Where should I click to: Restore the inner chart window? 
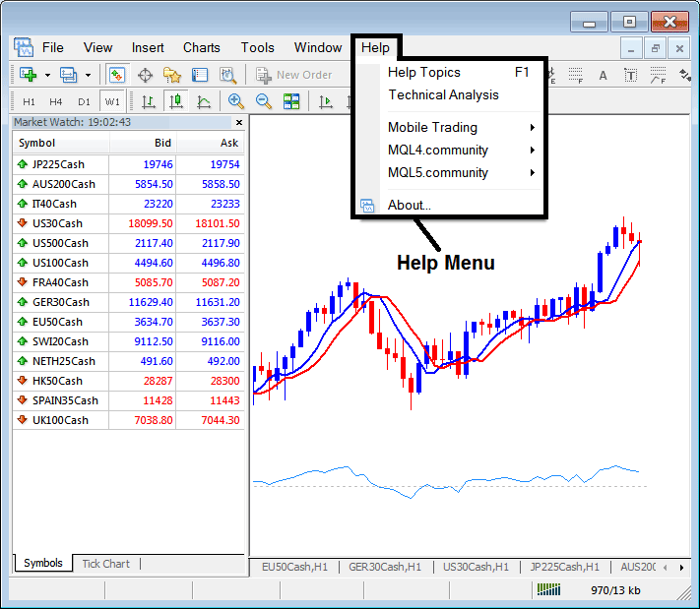tap(656, 48)
